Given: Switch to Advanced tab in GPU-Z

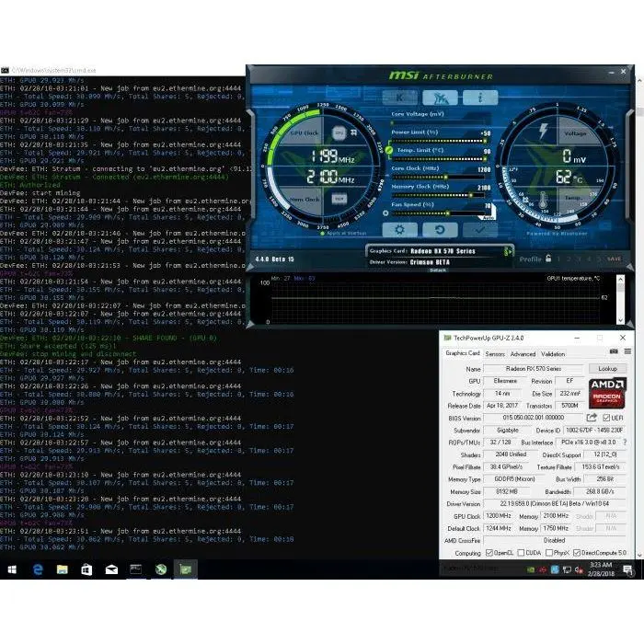Looking at the screenshot, I should coord(523,354).
